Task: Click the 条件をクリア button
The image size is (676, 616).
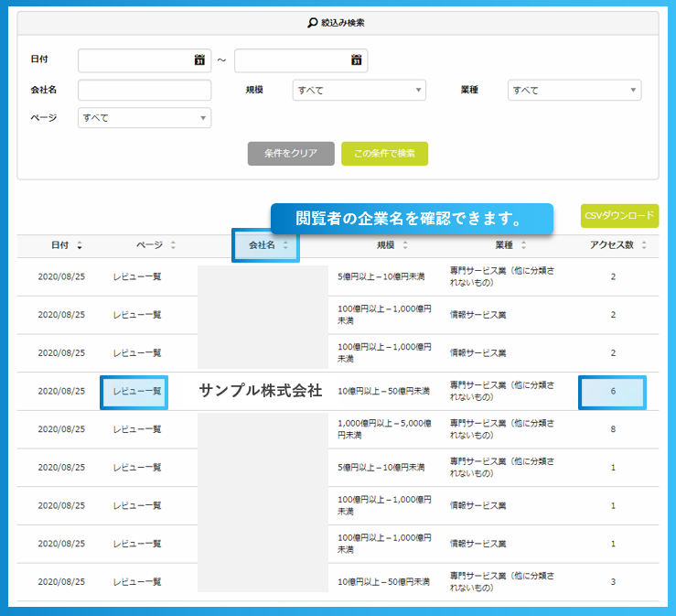Action: click(291, 154)
